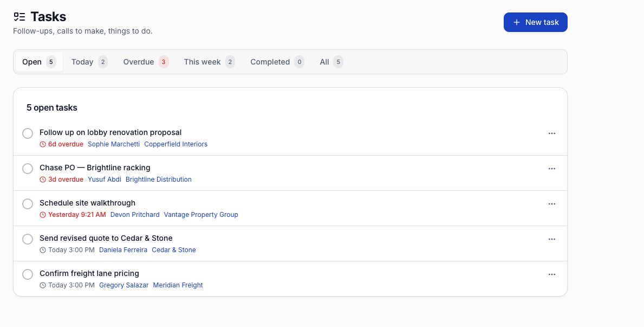Click clock icon in the Cedar & Stone row

43,250
